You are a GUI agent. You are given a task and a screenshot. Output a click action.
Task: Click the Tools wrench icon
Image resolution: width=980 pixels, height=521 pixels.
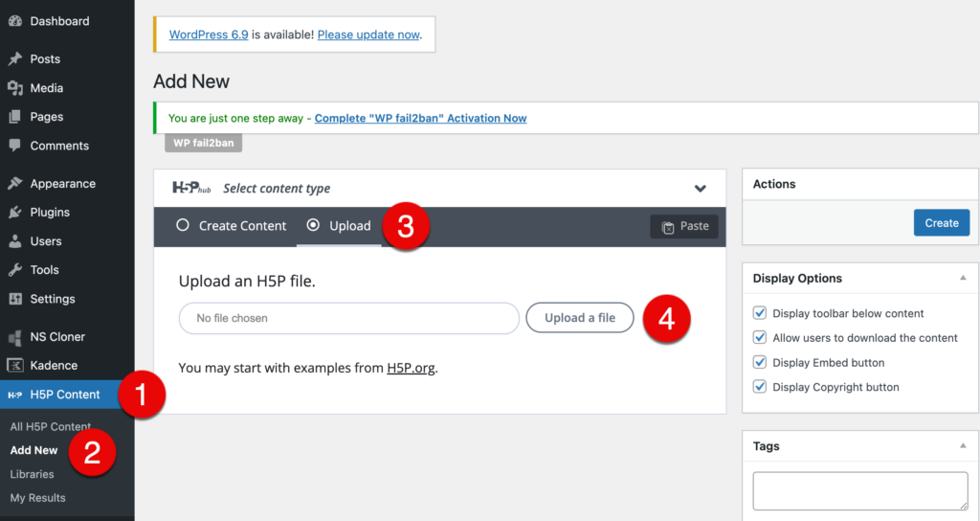pyautogui.click(x=15, y=270)
